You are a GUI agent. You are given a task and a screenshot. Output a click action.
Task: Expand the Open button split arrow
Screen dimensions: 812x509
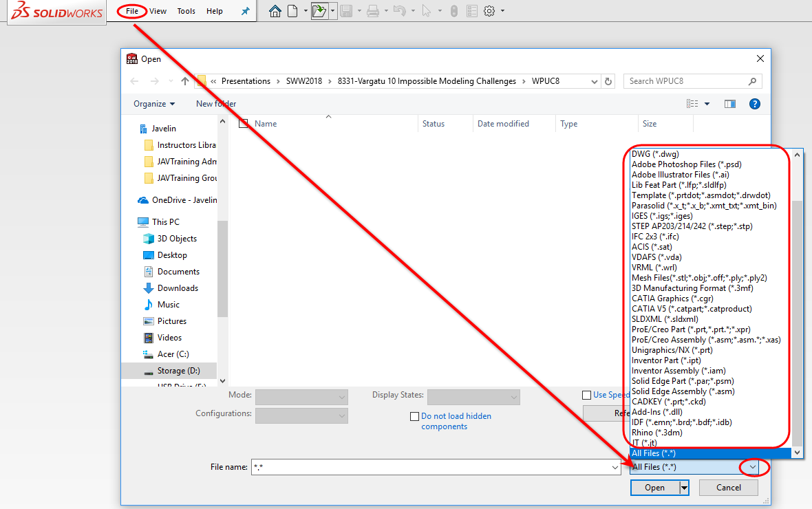[x=684, y=488]
